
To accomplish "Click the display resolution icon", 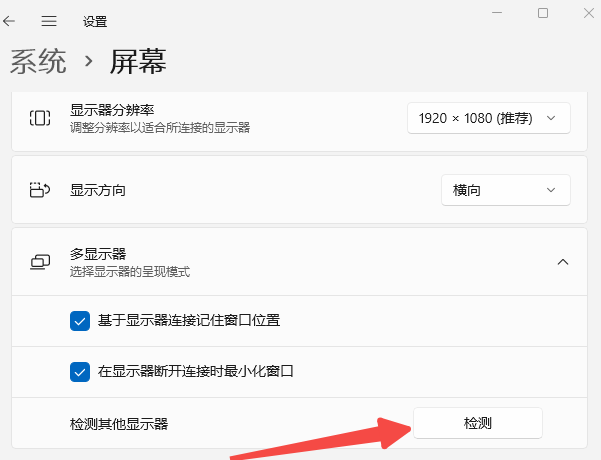I will [x=40, y=118].
